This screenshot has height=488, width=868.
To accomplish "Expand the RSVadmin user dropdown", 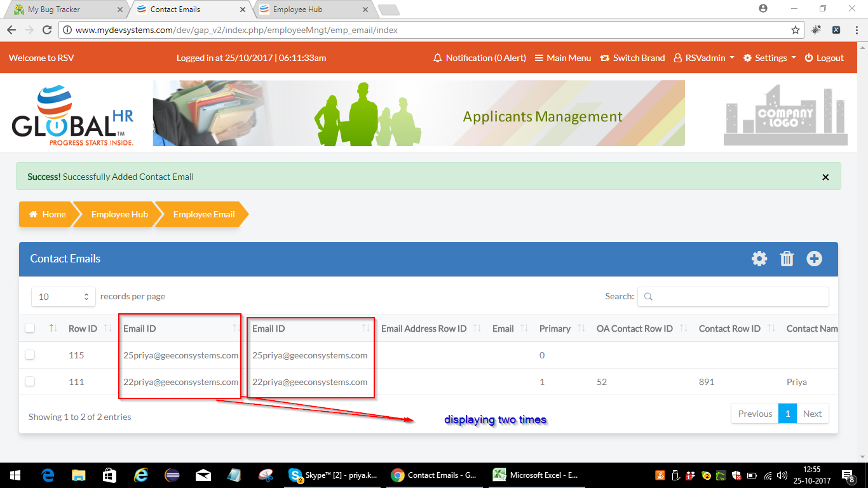I will pos(704,58).
